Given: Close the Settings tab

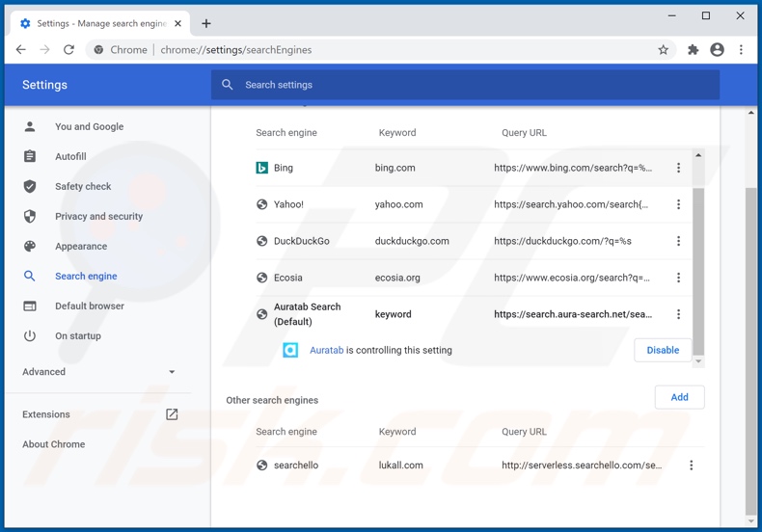Looking at the screenshot, I should point(177,23).
